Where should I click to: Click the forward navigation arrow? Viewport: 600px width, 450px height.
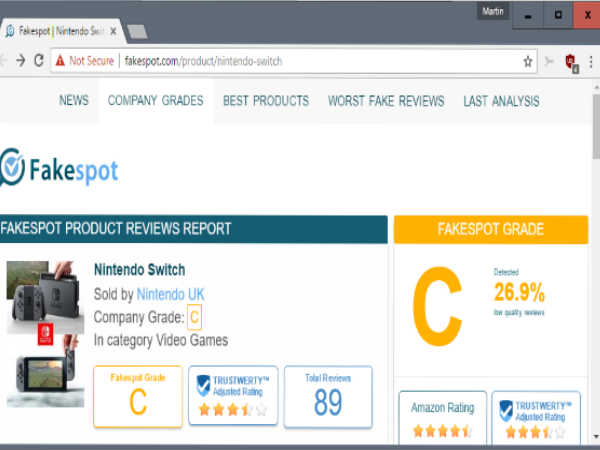[21, 60]
